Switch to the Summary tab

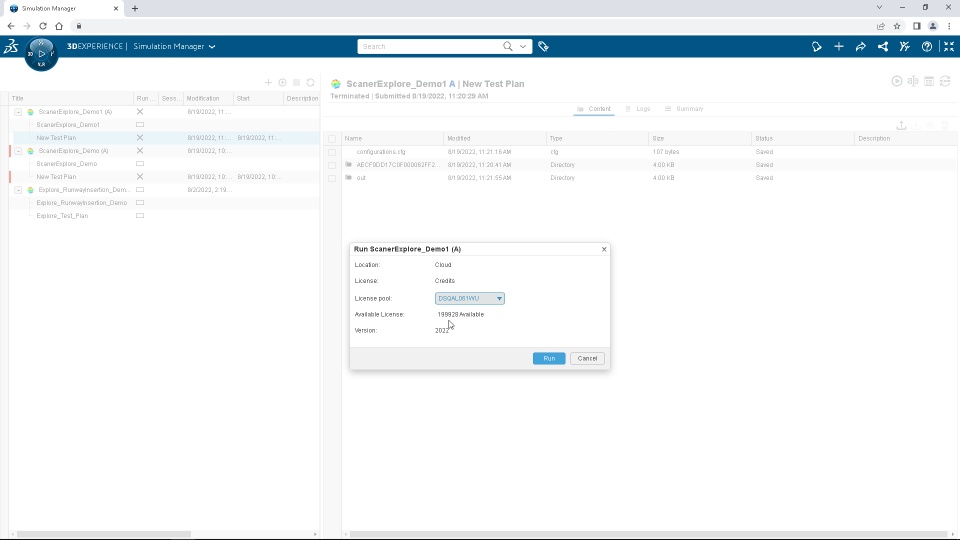(x=684, y=109)
